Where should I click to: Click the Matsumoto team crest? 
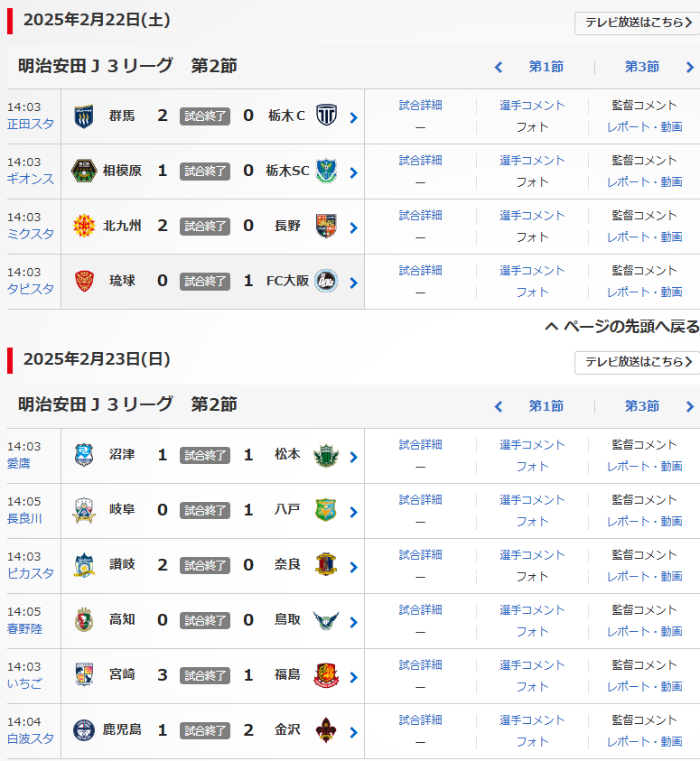[x=324, y=455]
